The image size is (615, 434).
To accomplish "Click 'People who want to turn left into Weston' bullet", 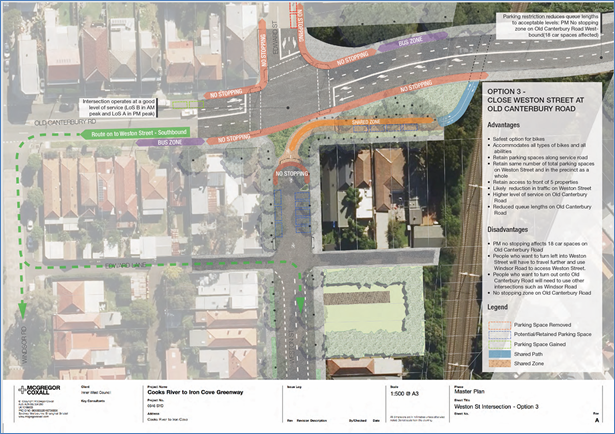I will [537, 262].
